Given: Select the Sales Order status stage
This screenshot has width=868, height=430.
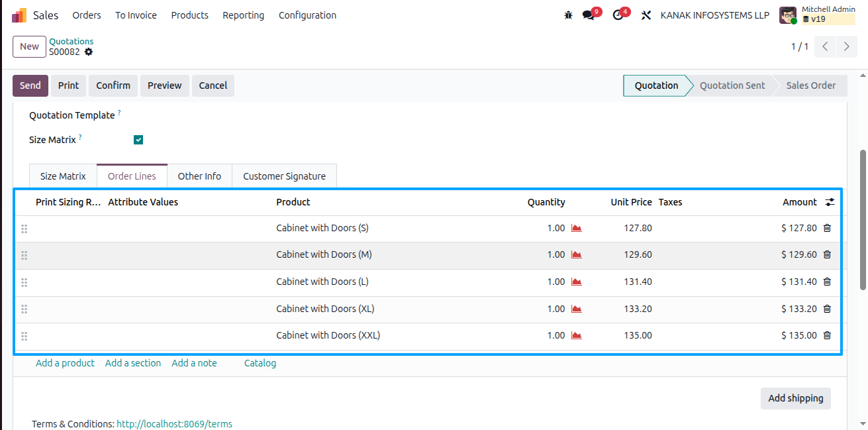Looking at the screenshot, I should tap(811, 85).
